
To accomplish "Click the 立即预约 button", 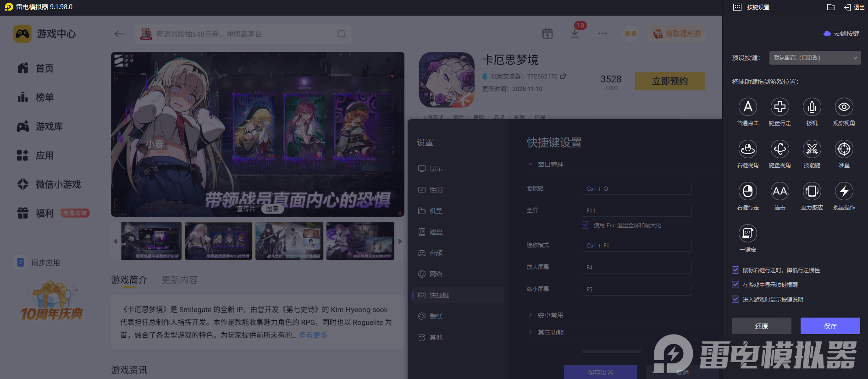I will click(670, 81).
